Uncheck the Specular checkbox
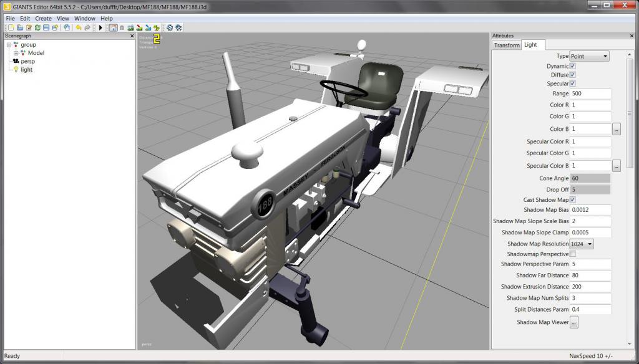Screen dimensions: 639x364 [573, 84]
